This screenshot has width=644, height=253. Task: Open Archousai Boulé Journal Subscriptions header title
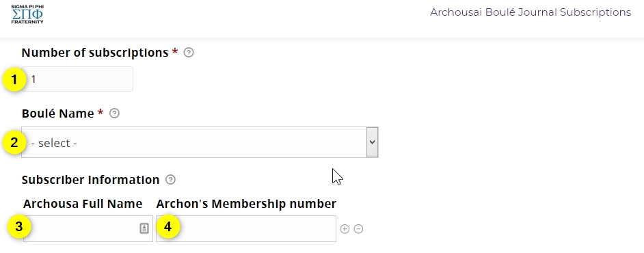coord(531,12)
